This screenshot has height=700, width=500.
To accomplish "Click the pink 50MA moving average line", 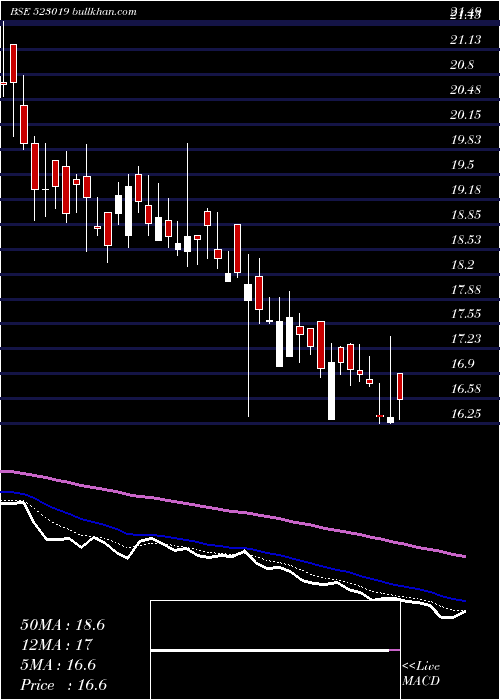I will pos(232,511).
